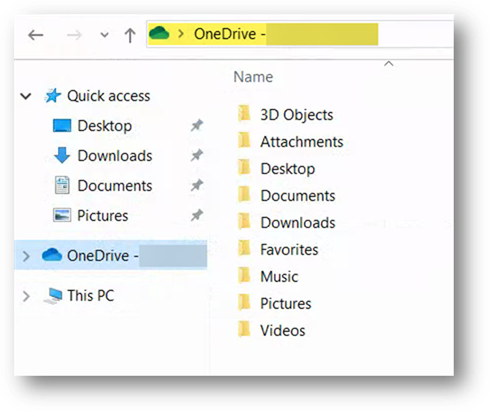489x411 pixels.
Task: Expand the This PC tree node
Action: click(x=26, y=296)
